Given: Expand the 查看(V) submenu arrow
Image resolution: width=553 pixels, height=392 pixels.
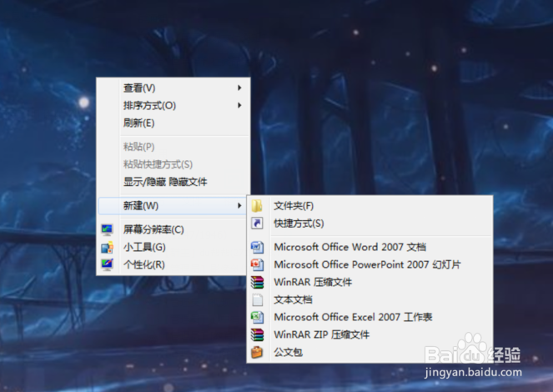Looking at the screenshot, I should pos(239,88).
